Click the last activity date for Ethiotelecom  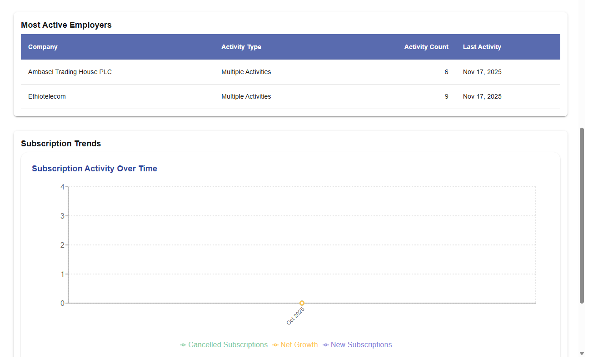coord(482,96)
